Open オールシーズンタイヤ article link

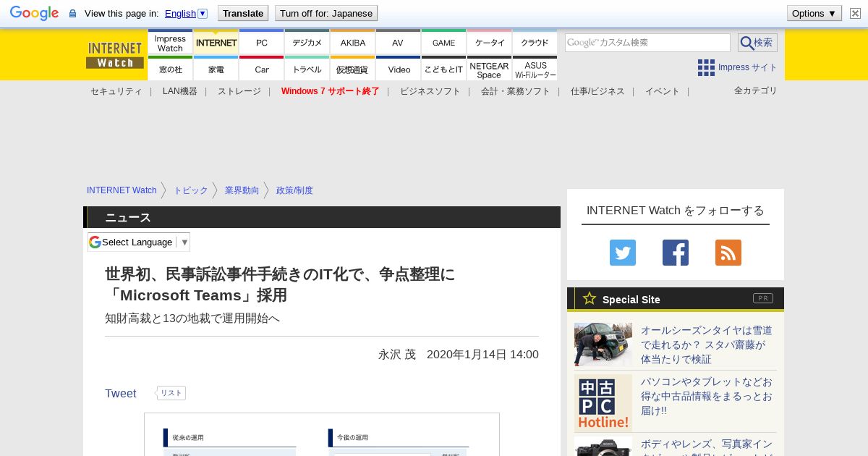coord(707,345)
